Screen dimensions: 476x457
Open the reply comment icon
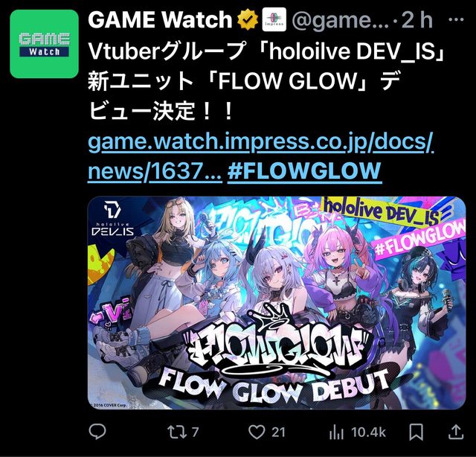[97, 432]
